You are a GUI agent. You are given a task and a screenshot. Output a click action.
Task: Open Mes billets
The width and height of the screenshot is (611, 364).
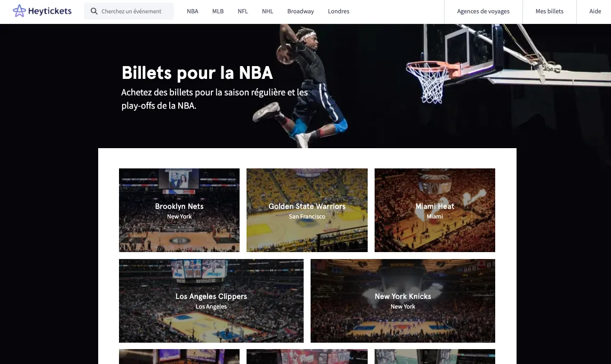550,11
